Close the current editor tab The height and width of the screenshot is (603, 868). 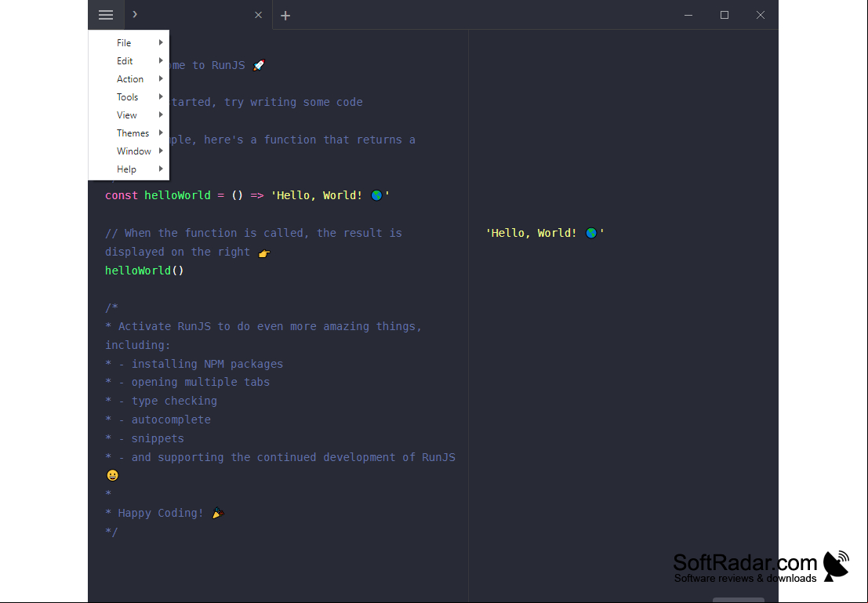click(x=258, y=16)
